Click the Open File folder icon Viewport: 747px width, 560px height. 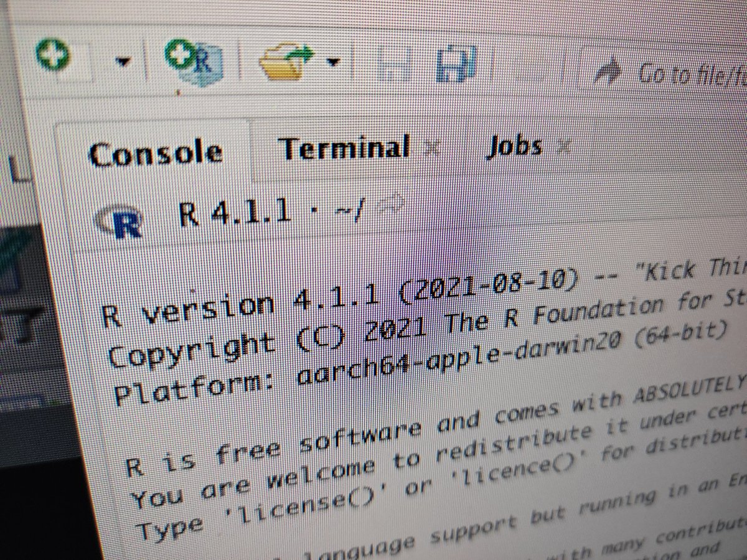(x=288, y=61)
